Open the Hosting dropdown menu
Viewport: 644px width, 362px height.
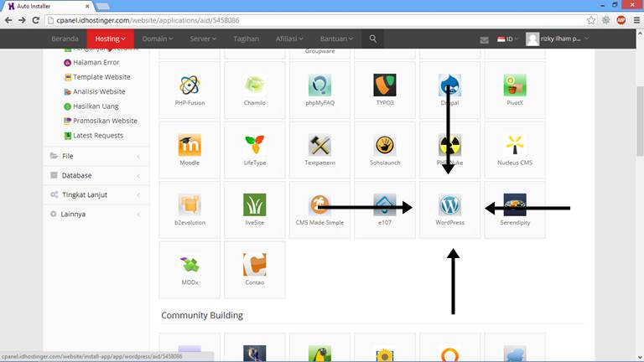pyautogui.click(x=110, y=39)
